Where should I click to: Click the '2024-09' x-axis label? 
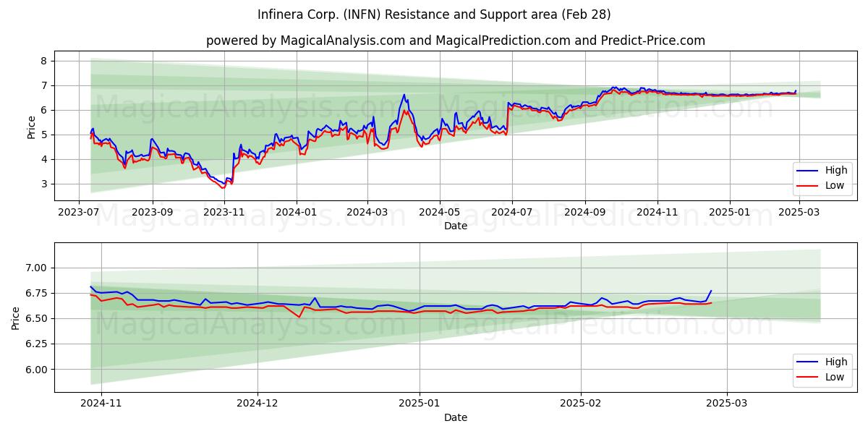pos(585,213)
